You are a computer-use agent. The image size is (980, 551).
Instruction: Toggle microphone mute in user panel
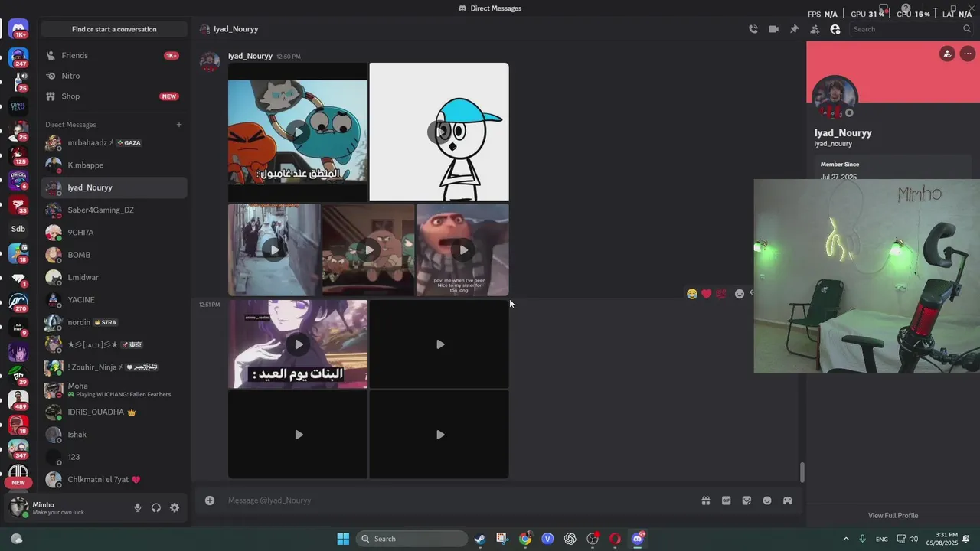[x=138, y=507]
